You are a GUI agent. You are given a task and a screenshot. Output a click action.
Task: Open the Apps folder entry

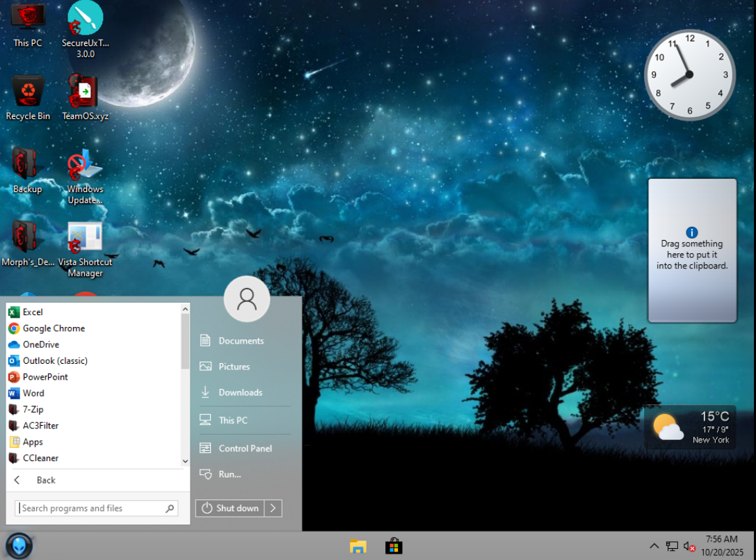coord(93,442)
